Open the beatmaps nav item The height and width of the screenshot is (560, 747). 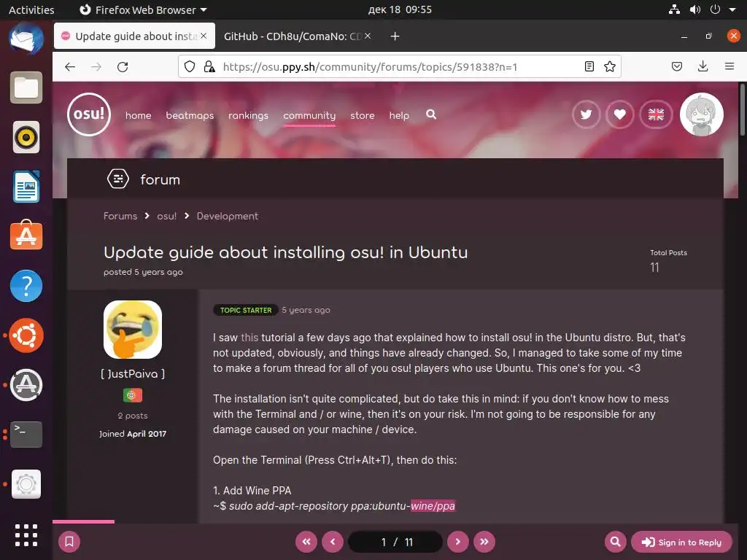(190, 115)
